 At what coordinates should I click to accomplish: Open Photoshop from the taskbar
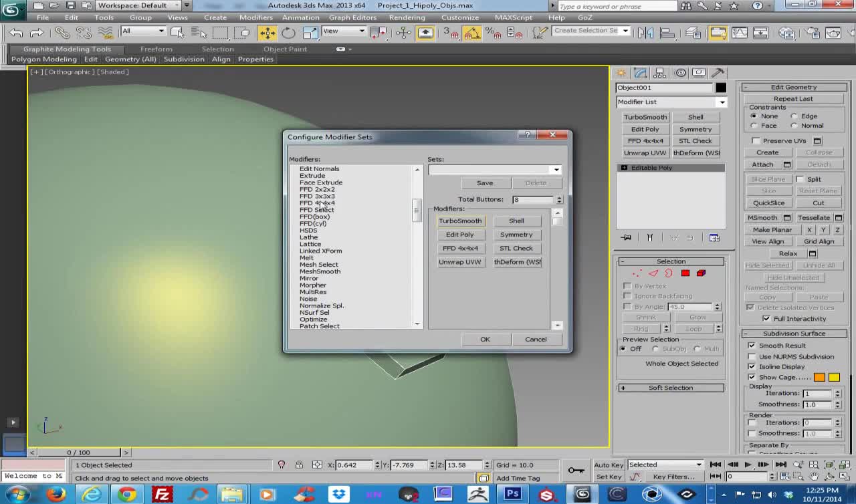click(513, 495)
